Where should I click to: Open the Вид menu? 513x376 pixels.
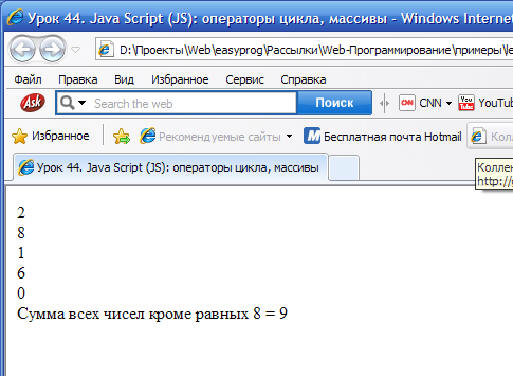click(x=124, y=80)
